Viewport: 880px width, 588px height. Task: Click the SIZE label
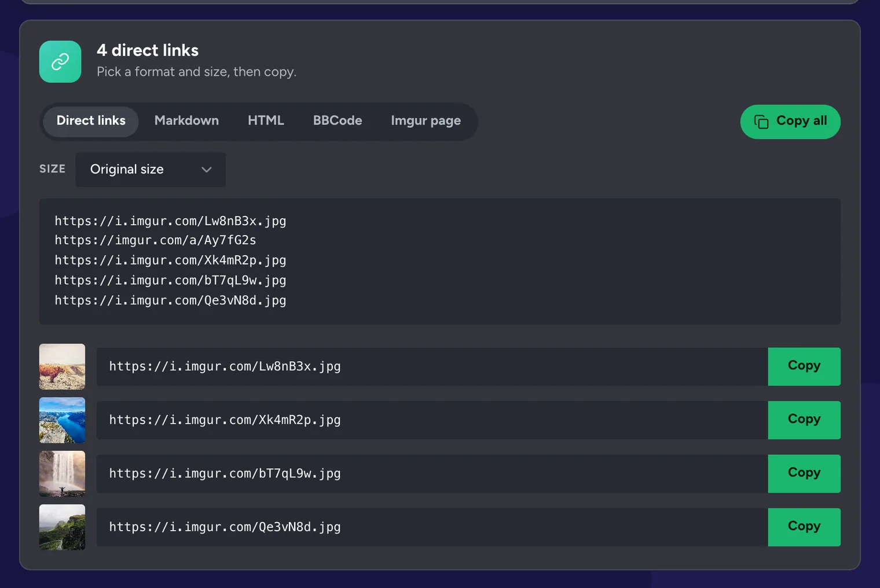pyautogui.click(x=52, y=169)
